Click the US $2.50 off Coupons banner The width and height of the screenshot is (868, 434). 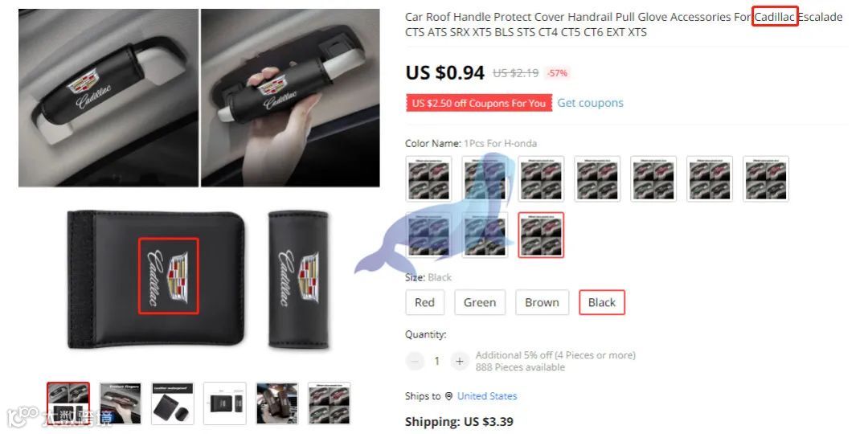click(479, 104)
